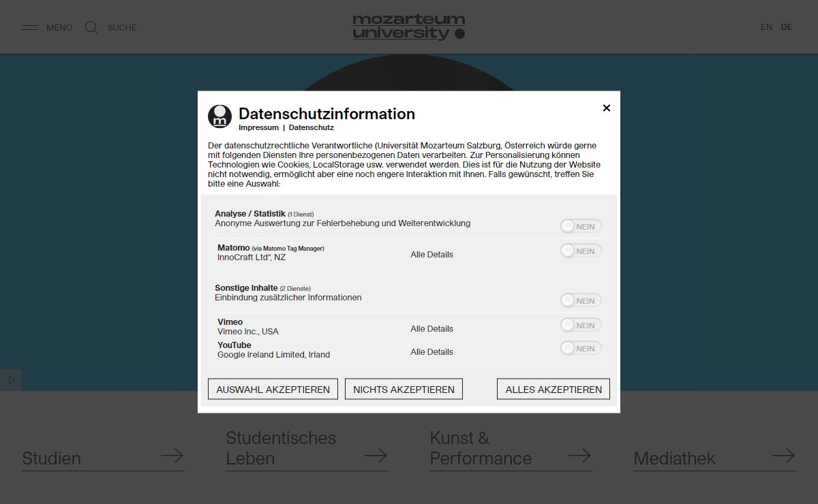This screenshot has height=504, width=818.
Task: Open the Datenschutz link
Action: (x=312, y=127)
